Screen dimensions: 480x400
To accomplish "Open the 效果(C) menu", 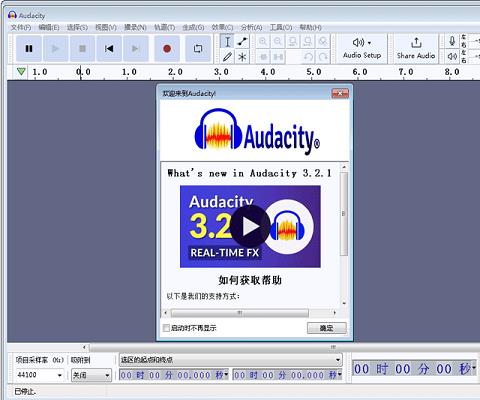I will (222, 27).
